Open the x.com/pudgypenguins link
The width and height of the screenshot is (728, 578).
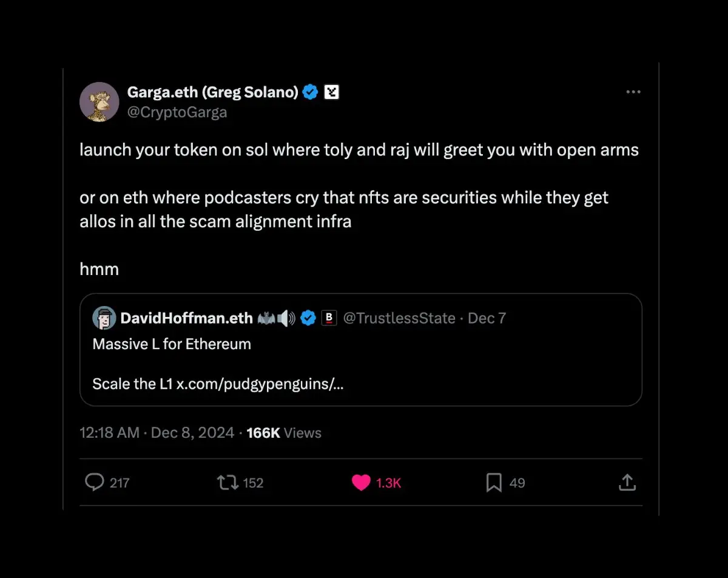[x=260, y=384]
